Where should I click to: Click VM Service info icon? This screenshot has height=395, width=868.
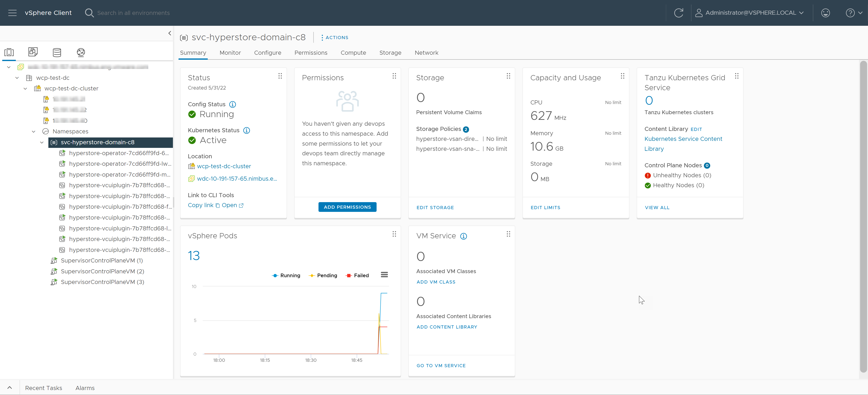coord(464,236)
